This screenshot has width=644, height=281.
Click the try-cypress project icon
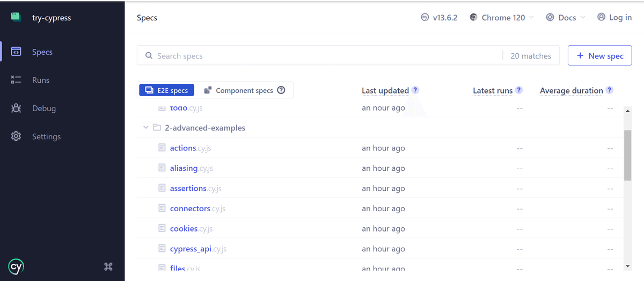(x=16, y=17)
